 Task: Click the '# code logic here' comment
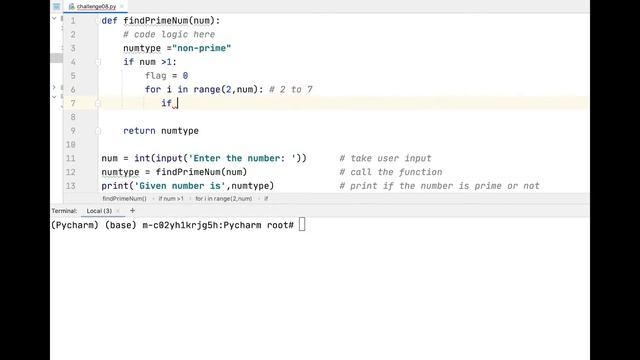169,35
